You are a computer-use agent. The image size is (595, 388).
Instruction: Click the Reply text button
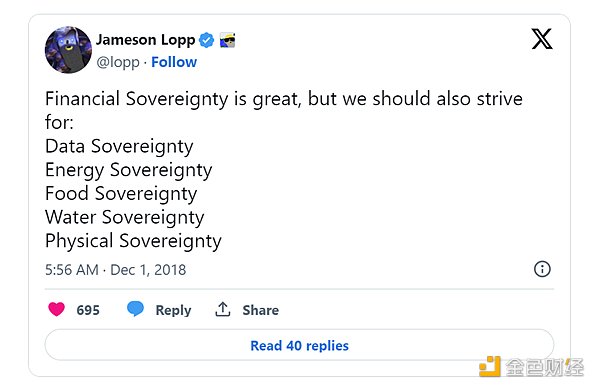[x=173, y=310]
